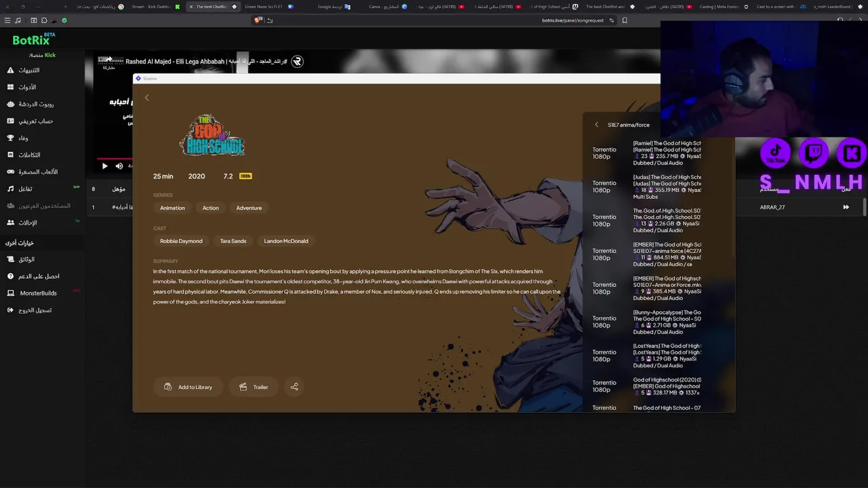Open حساب تعريفي profile account menu item
This screenshot has width=868, height=488.
[x=30, y=121]
